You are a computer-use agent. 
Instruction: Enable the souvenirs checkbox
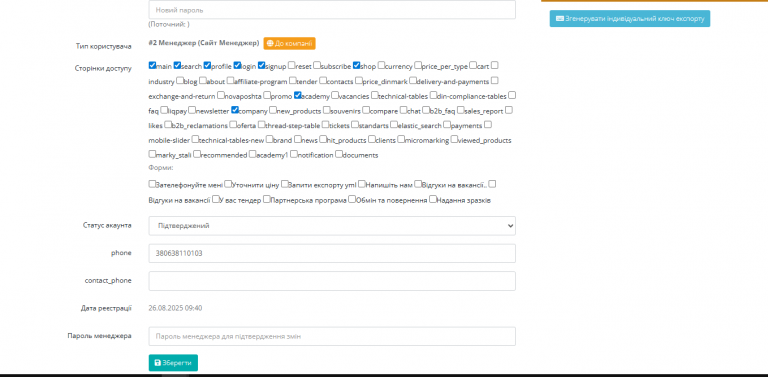coord(327,110)
